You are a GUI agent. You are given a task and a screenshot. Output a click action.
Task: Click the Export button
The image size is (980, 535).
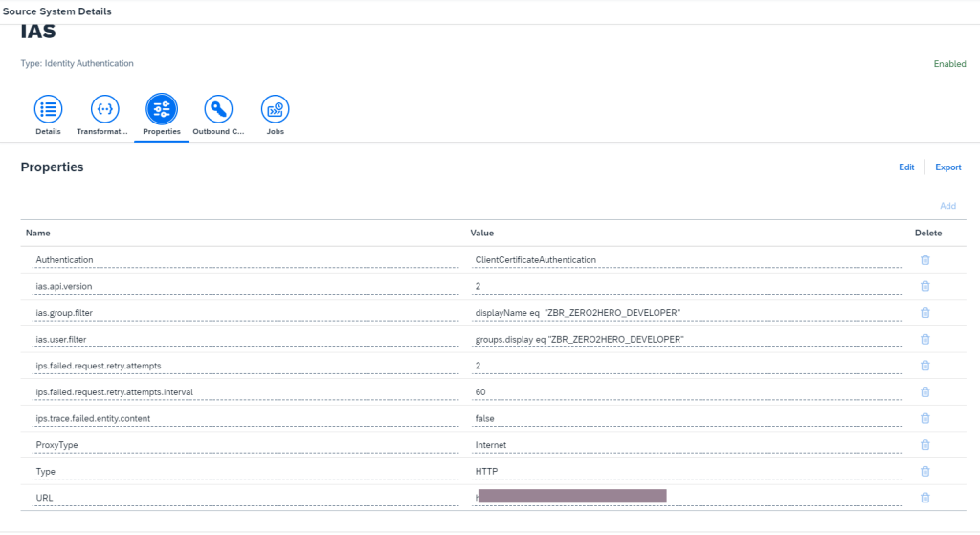pos(947,167)
